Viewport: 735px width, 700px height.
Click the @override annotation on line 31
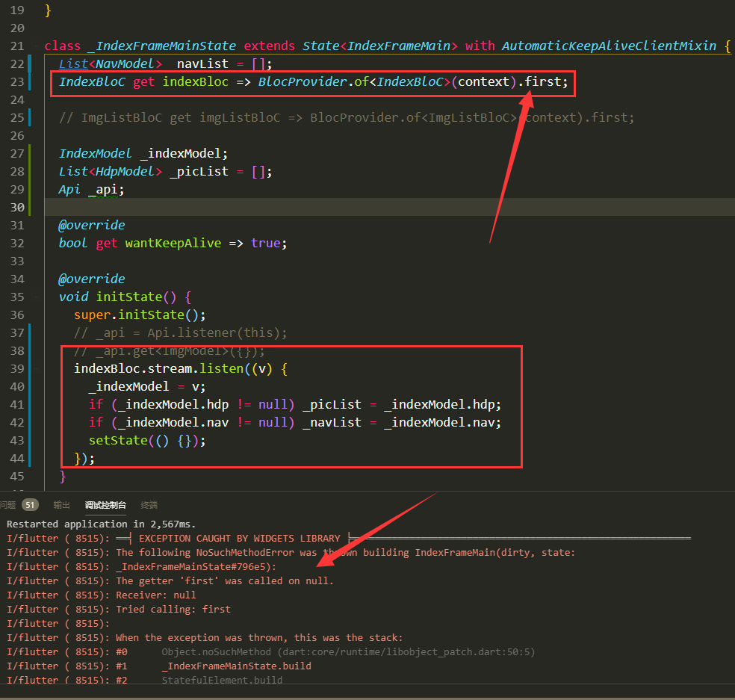tap(92, 226)
